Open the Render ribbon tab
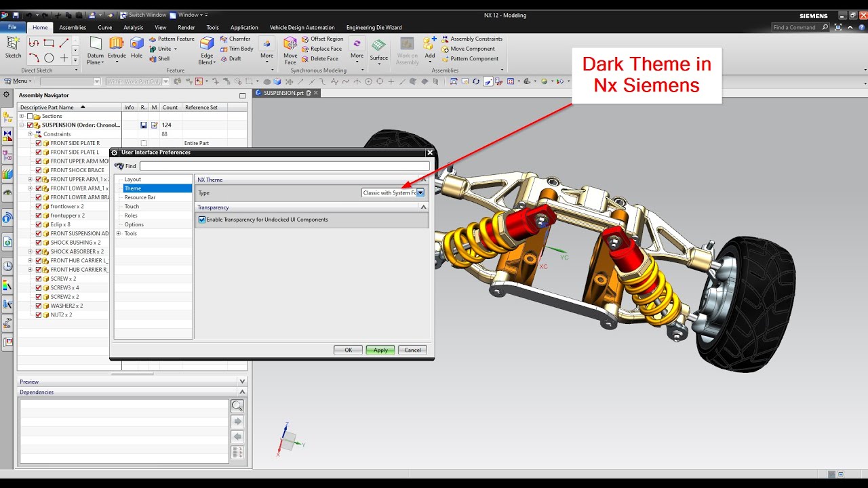The width and height of the screenshot is (868, 488). (x=186, y=28)
